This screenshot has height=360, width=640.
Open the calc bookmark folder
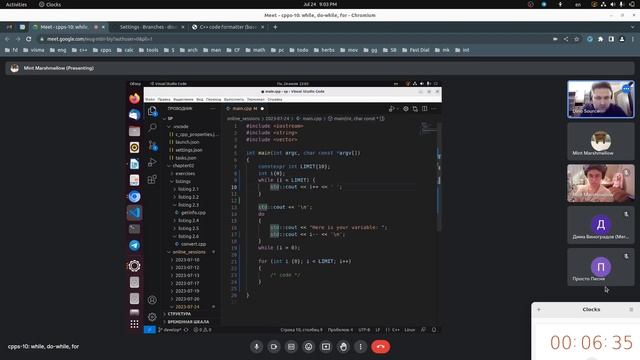pyautogui.click(x=125, y=50)
